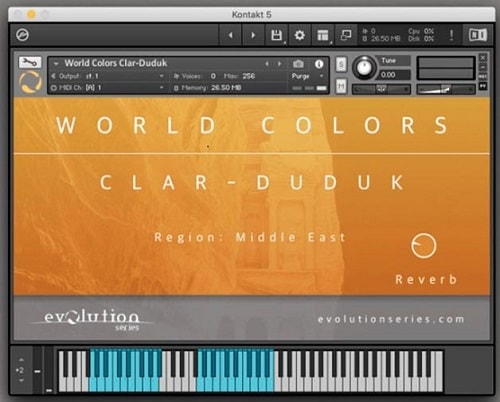Toggle the AUX button in the instrument header
Screen dimensions: 500x402
tap(483, 77)
